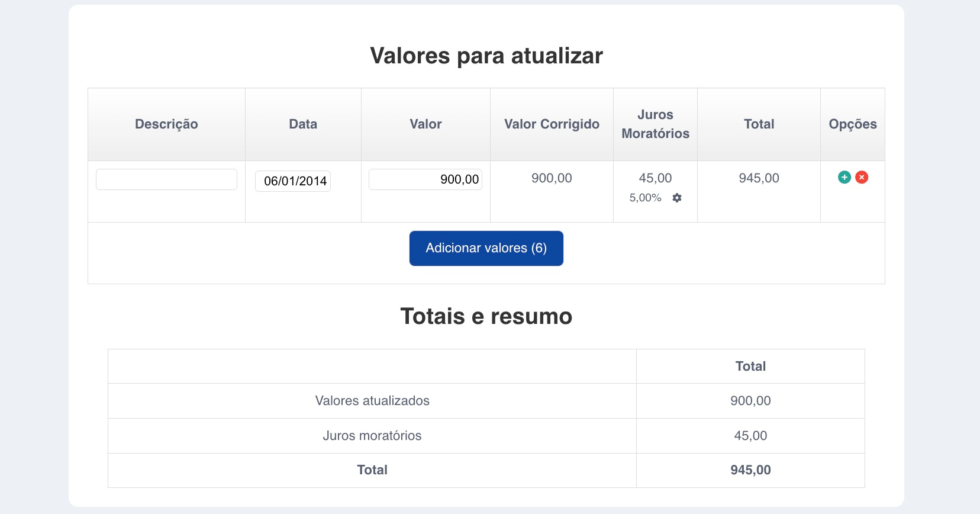
Task: Click the green add row icon
Action: (844, 177)
